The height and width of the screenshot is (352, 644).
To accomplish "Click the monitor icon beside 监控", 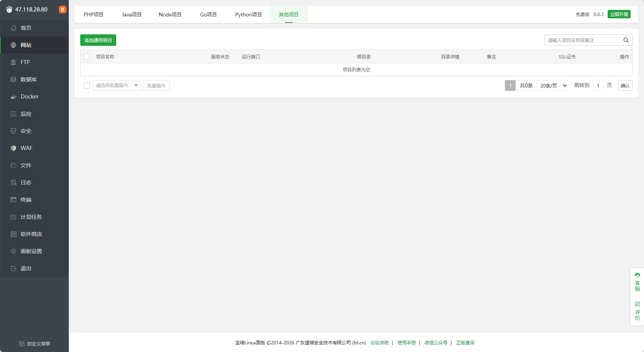I will click(x=13, y=114).
